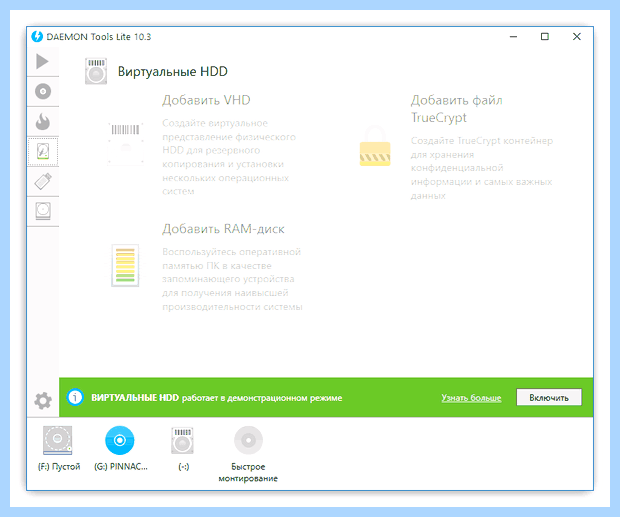Screen dimensions: 620x517
Task: Open the Images play-arrow sidebar tab
Action: [42, 61]
